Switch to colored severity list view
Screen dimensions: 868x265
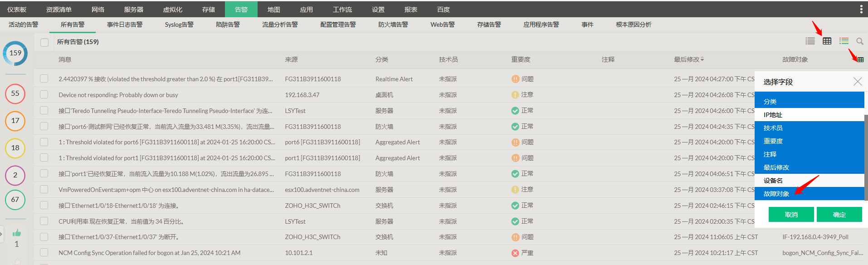click(844, 41)
